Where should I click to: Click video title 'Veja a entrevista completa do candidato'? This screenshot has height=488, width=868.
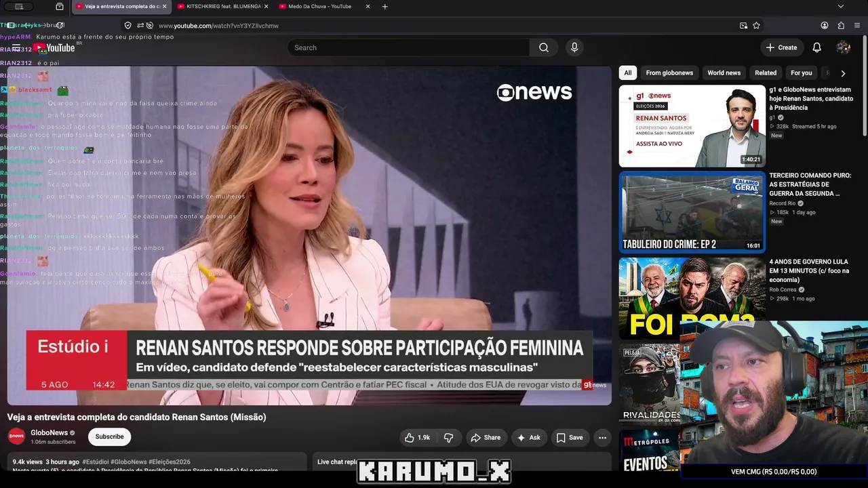click(x=136, y=418)
